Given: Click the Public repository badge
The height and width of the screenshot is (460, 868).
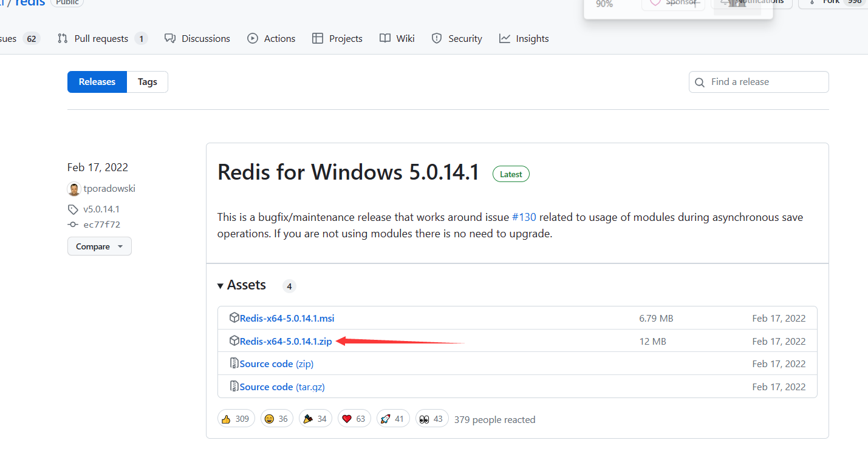Looking at the screenshot, I should 67,2.
